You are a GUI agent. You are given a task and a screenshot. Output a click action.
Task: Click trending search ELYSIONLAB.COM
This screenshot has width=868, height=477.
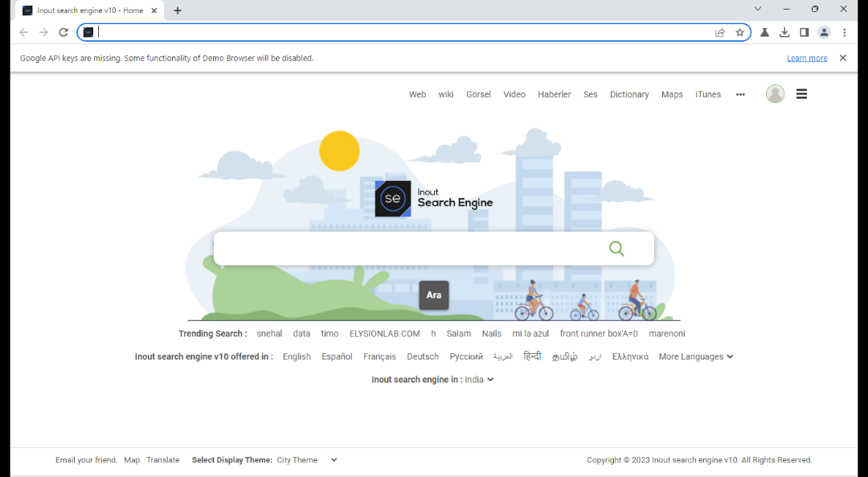pyautogui.click(x=385, y=334)
